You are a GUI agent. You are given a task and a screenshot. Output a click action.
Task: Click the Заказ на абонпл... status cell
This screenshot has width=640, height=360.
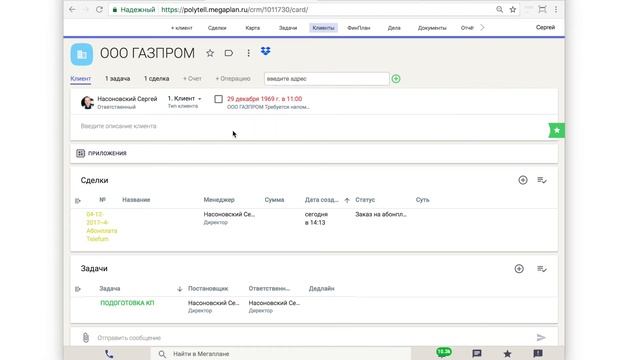(380, 214)
